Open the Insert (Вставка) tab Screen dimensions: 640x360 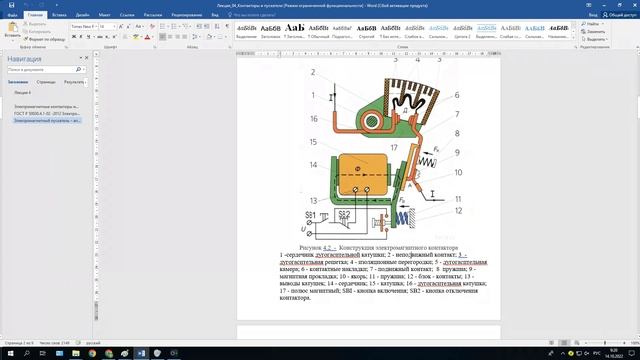(x=59, y=15)
